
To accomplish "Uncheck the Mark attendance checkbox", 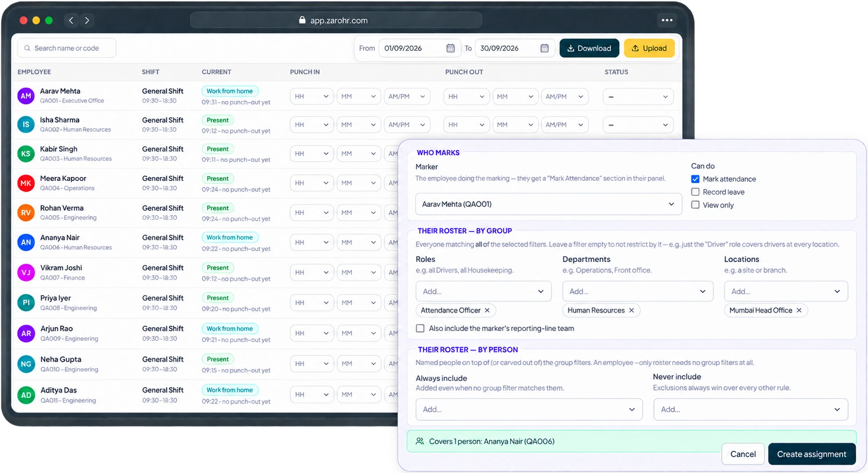I will 695,179.
